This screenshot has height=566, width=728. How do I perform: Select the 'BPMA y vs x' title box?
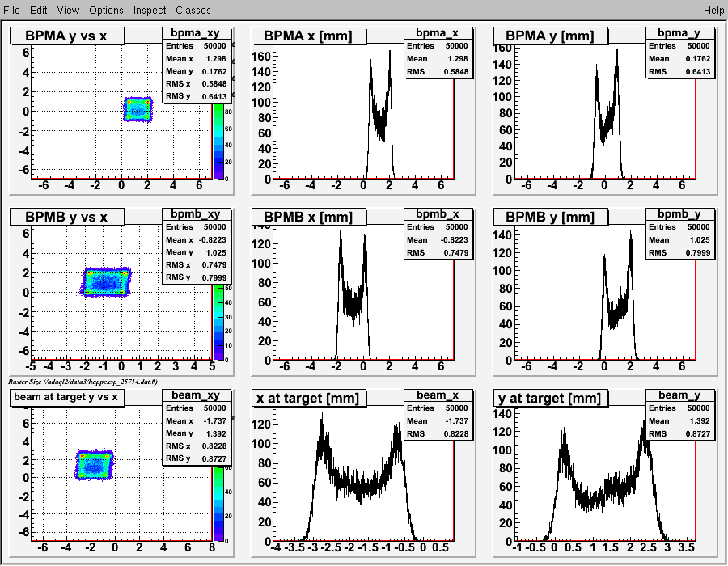pyautogui.click(x=67, y=36)
